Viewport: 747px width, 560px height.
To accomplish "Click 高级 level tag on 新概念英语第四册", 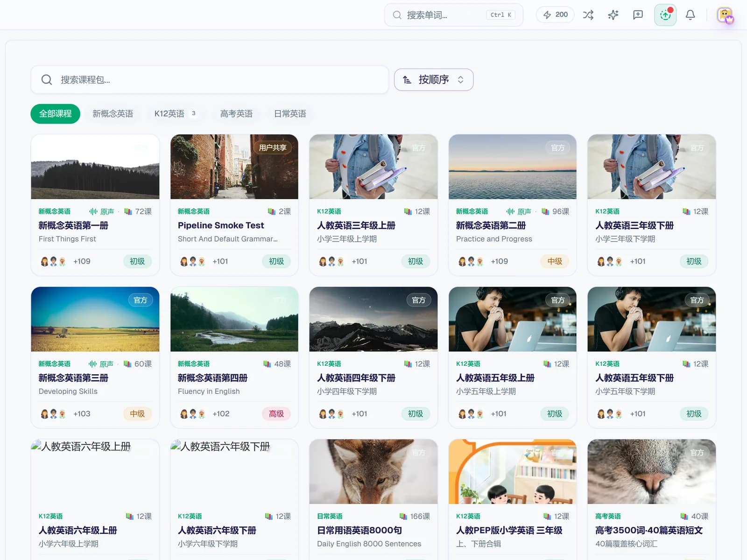I will pos(276,414).
